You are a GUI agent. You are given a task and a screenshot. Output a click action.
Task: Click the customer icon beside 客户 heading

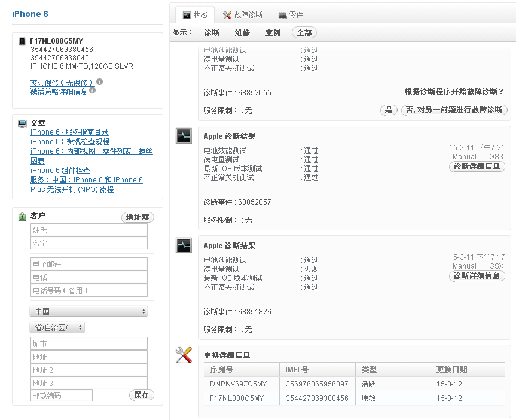(x=22, y=217)
